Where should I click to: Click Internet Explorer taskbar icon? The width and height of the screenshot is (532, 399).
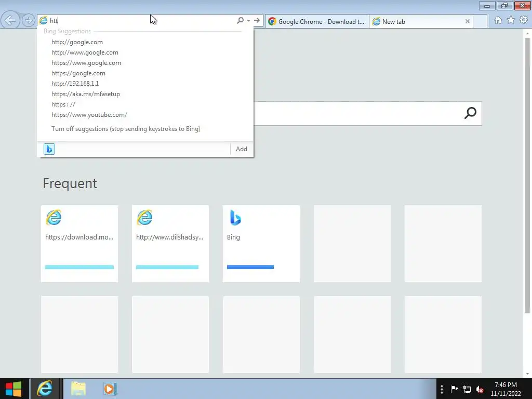click(45, 389)
